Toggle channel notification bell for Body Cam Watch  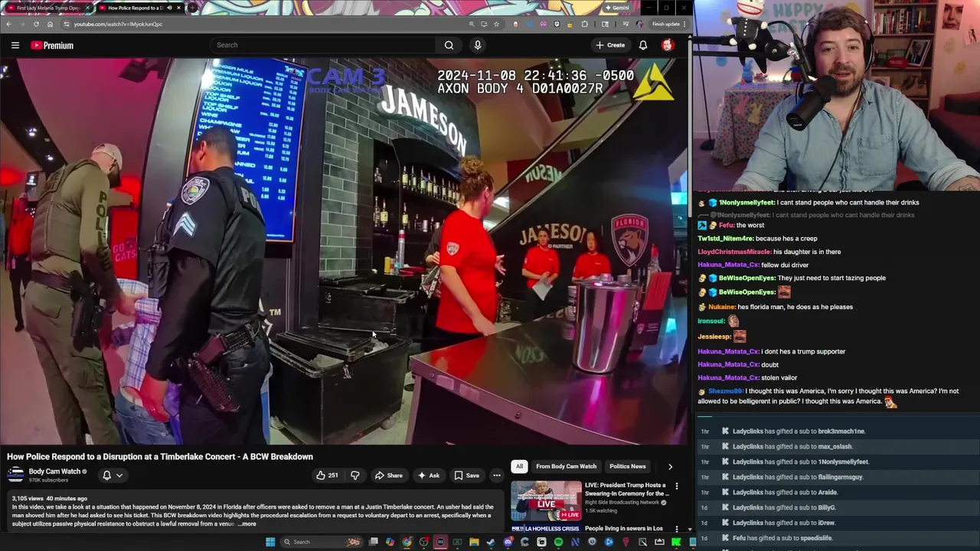(107, 475)
